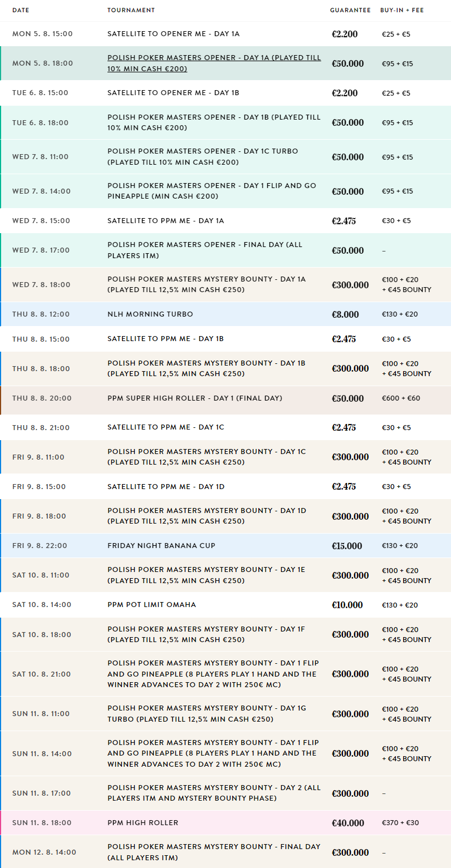Click the Tournament column header
451x868 pixels.
(131, 11)
